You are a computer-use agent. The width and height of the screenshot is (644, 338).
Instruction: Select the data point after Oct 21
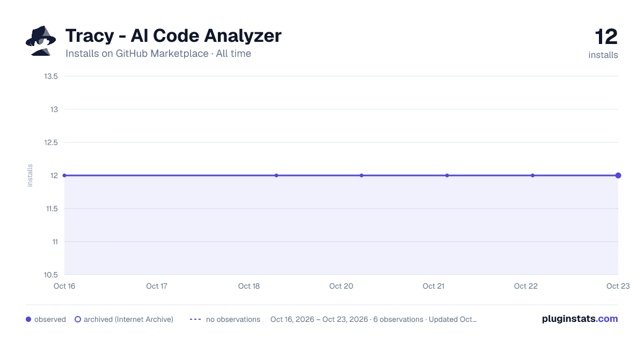tap(447, 175)
